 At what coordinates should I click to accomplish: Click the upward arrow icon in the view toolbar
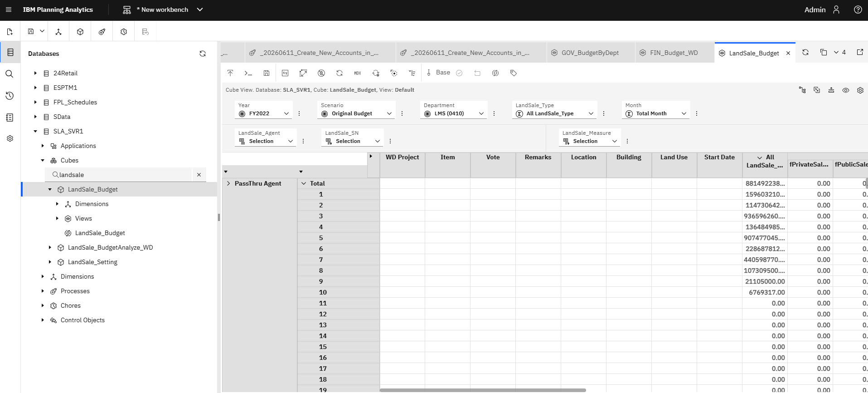[x=230, y=73]
